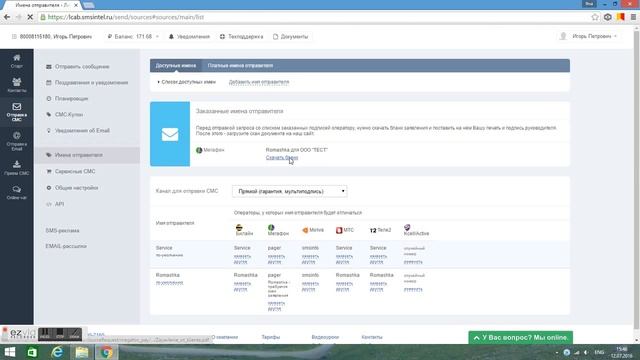Switch to Доступные имена tab
This screenshot has height=360, width=640.
coord(176,66)
